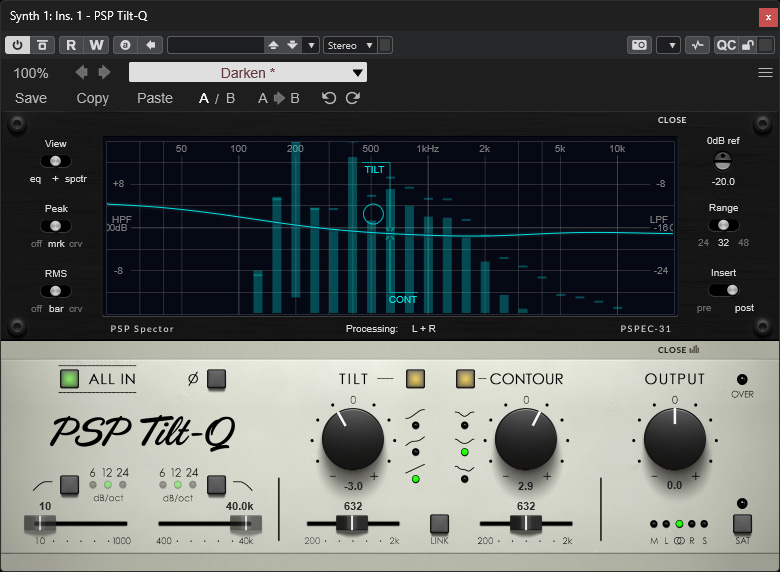Copy setting A to B
Screen dimensions: 780x572
coord(279,98)
